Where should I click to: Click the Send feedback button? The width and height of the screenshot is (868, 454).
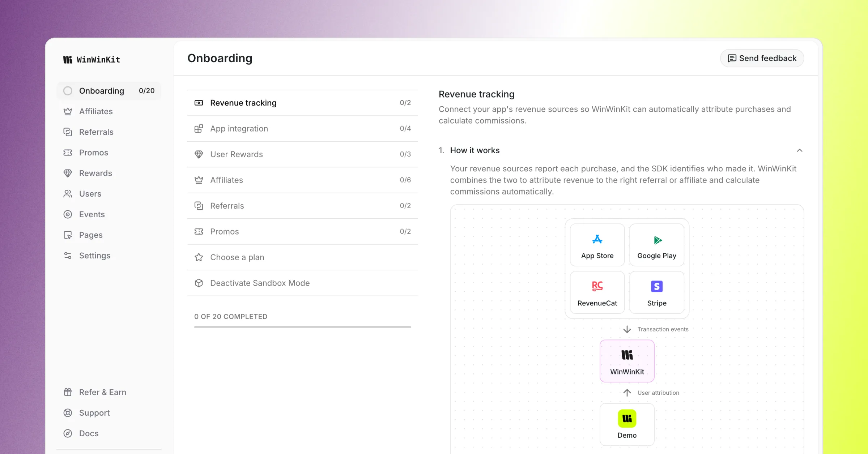(x=762, y=58)
